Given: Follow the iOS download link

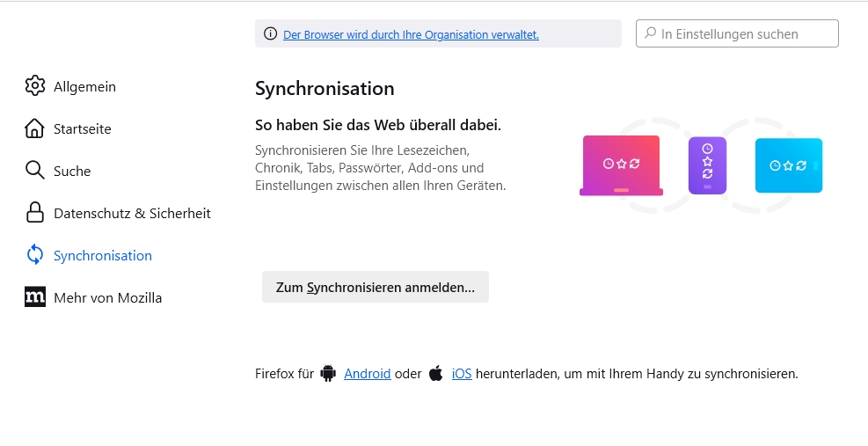Looking at the screenshot, I should click(462, 373).
